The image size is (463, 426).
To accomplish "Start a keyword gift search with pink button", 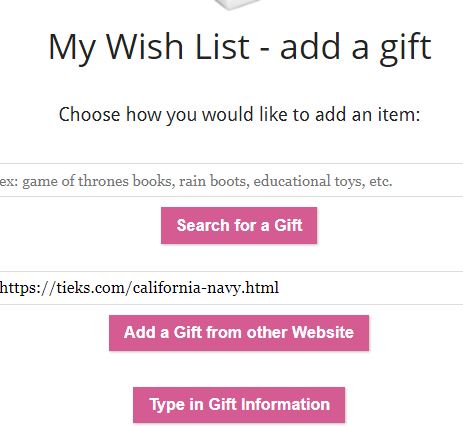I will [239, 225].
